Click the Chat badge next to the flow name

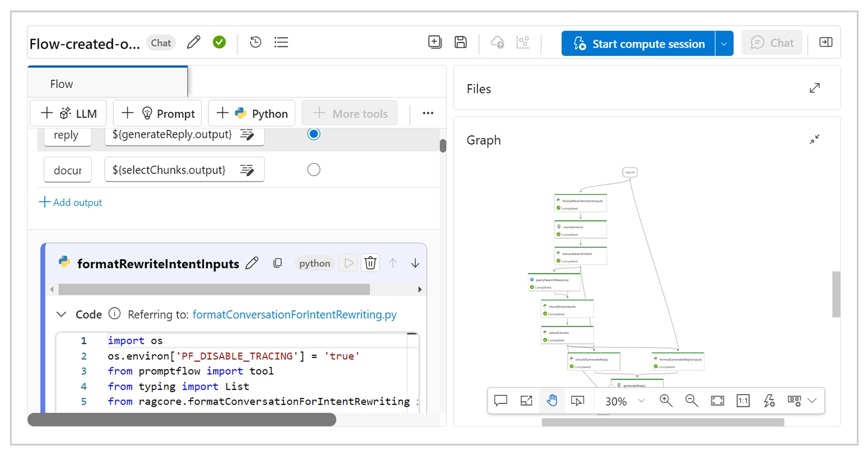pyautogui.click(x=161, y=43)
